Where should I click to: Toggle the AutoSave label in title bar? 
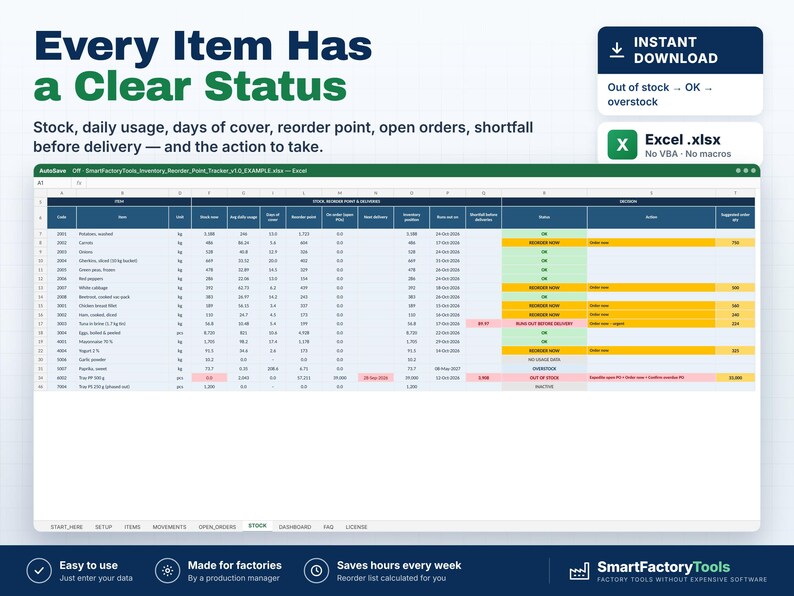tap(53, 171)
